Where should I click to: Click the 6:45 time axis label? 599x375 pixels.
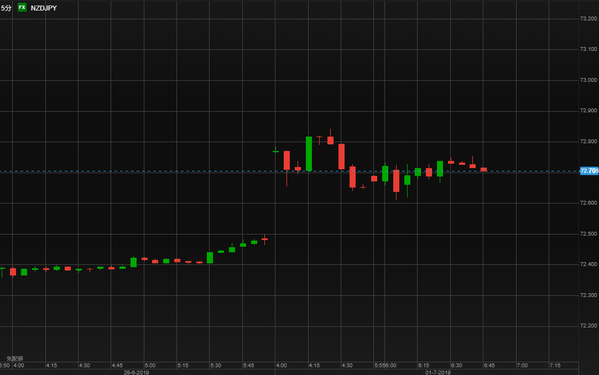point(489,365)
